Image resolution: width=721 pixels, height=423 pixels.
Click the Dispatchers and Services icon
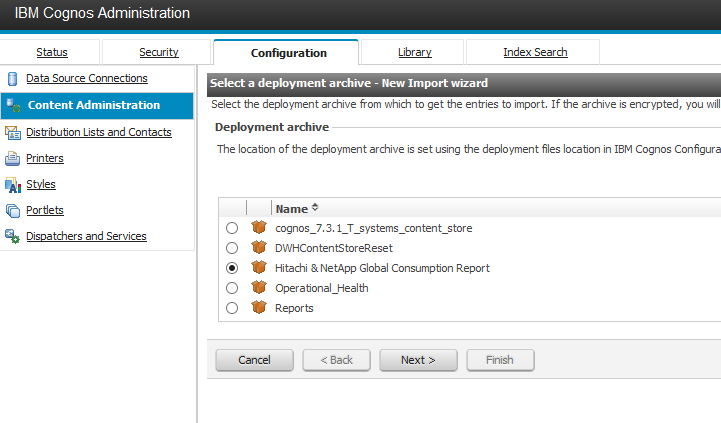coord(13,236)
